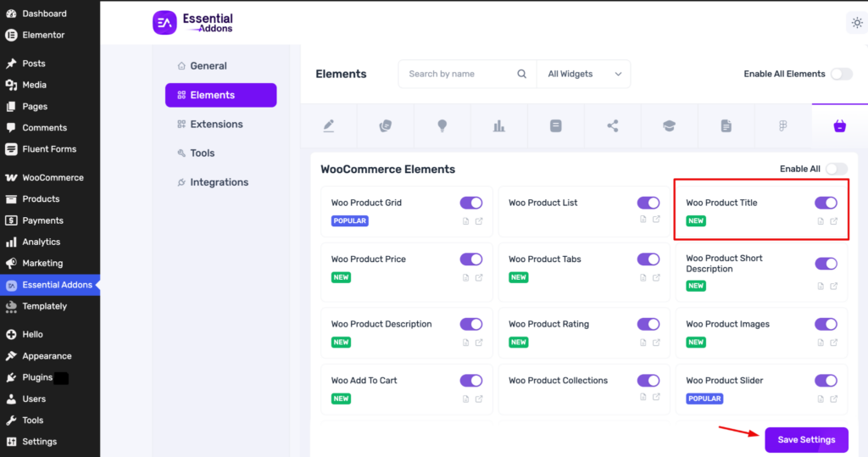Open the form styler elements tab icon
The image size is (868, 457).
[x=556, y=125]
